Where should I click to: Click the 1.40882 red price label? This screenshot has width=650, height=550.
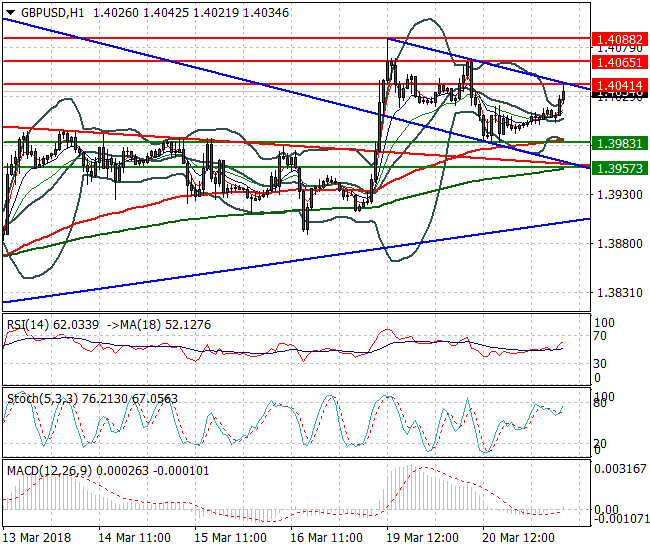[x=620, y=39]
